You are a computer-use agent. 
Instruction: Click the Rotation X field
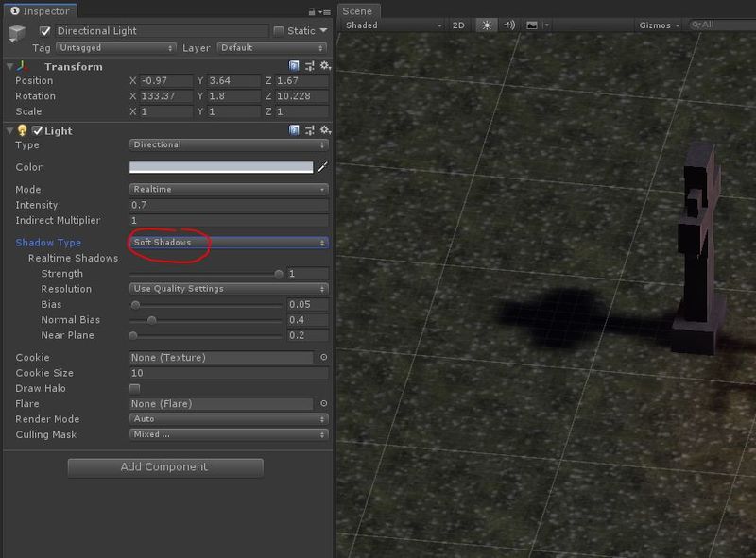click(166, 96)
